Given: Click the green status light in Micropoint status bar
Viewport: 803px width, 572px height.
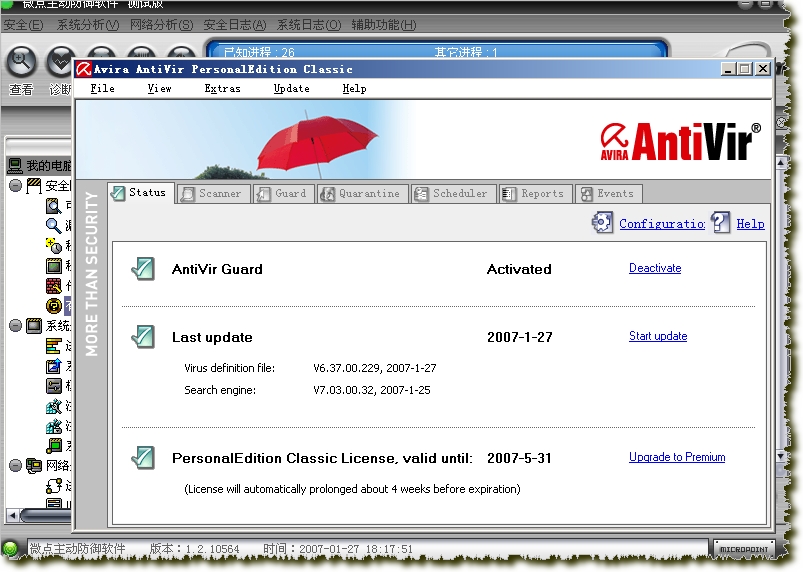Looking at the screenshot, I should (9, 548).
